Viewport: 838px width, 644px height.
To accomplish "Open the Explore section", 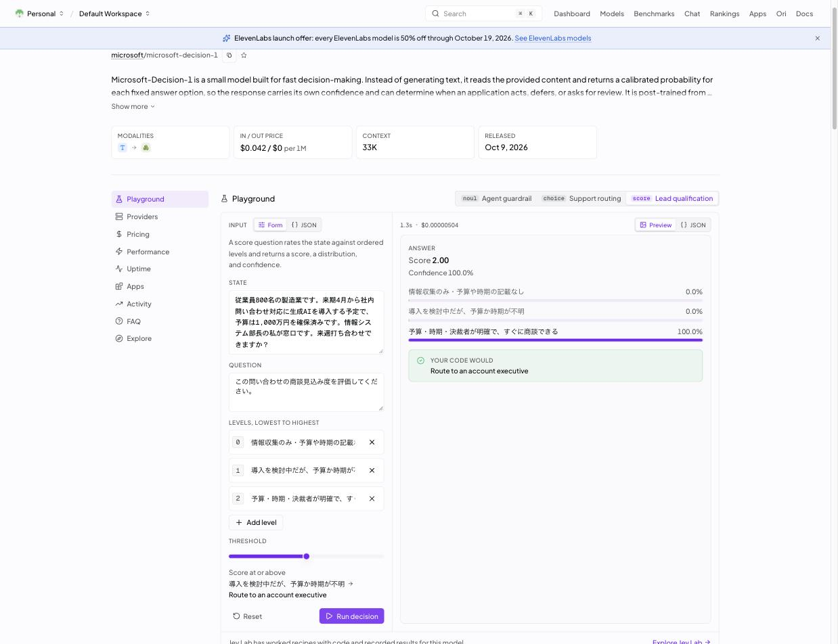I will pyautogui.click(x=160, y=338).
